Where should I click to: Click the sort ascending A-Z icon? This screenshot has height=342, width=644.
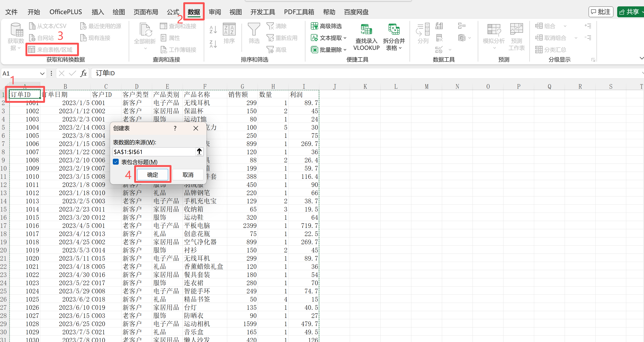213,30
